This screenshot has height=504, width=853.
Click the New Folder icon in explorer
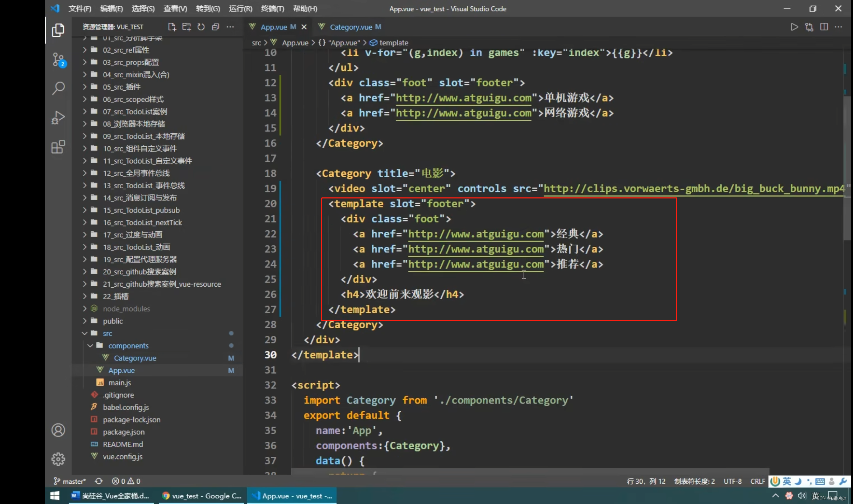pyautogui.click(x=187, y=27)
